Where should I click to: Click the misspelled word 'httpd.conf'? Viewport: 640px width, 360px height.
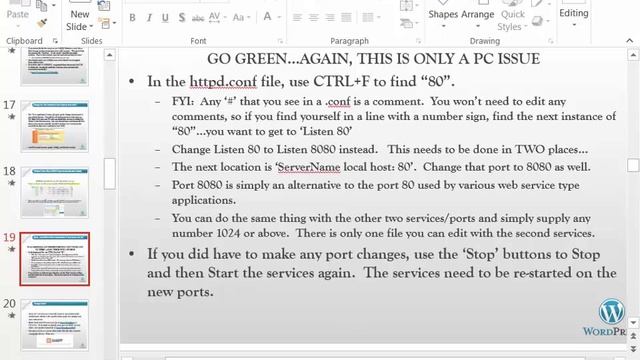223,82
